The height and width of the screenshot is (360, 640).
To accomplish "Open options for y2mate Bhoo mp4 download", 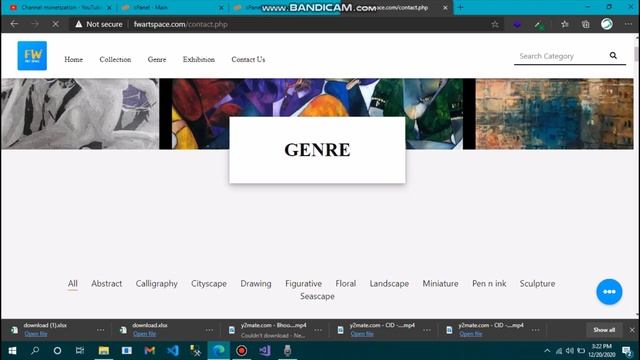I will tap(318, 330).
